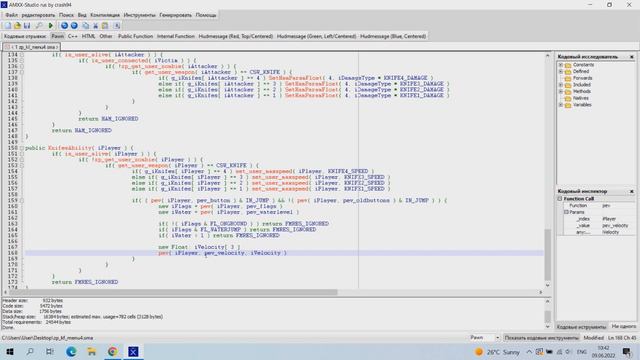The image size is (640, 360).
Task: Expand the Methods tree node
Action: tap(561, 91)
